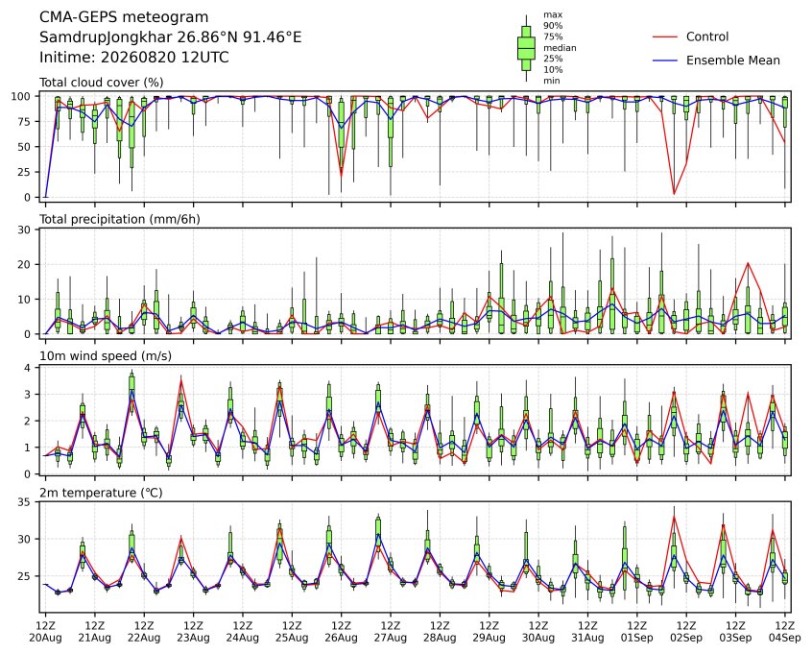This screenshot has height=654, width=812.
Task: Select the Control legend label
Action: click(x=706, y=36)
